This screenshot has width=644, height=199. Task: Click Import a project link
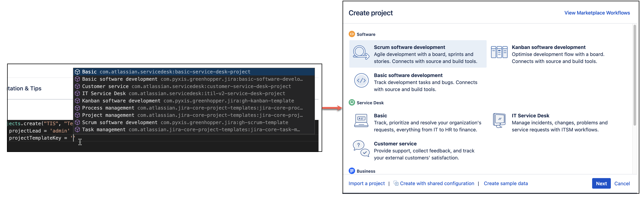coord(367,184)
